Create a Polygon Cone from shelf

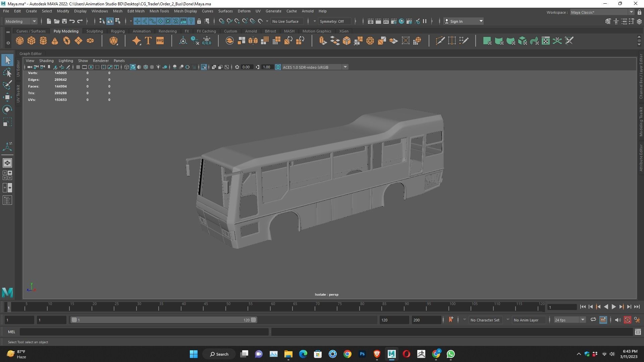coord(55,41)
